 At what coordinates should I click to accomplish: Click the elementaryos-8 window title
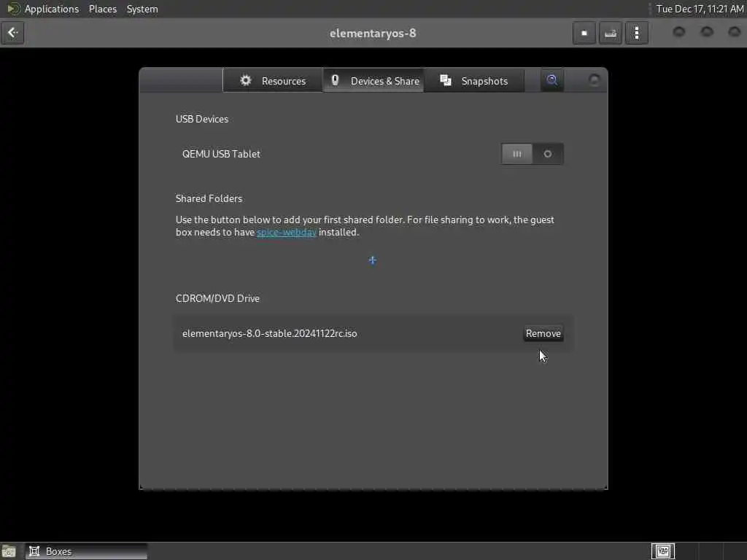coord(373,33)
